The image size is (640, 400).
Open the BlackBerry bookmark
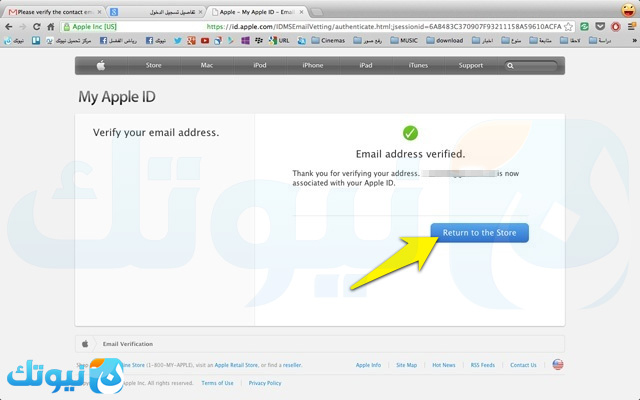click(x=259, y=40)
